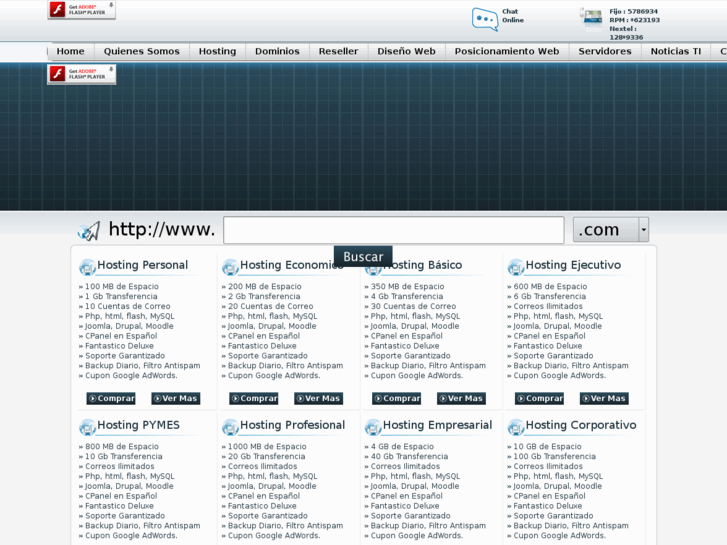Click the Hosting Profesional heading
Viewport: 727px width, 545px height.
[x=293, y=425]
